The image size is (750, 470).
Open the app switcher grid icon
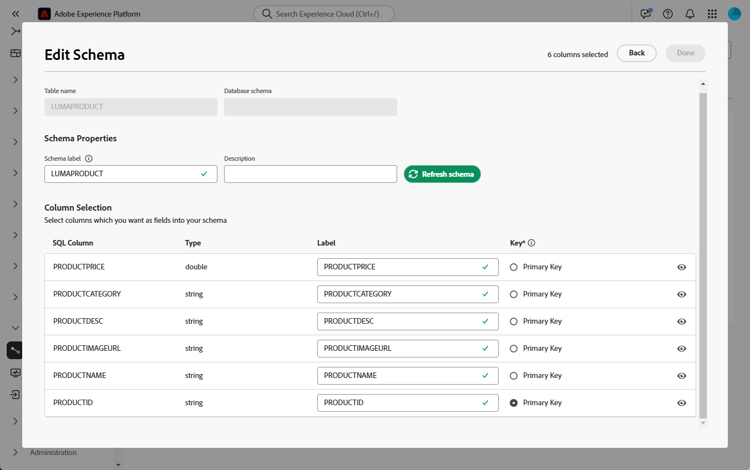click(x=712, y=14)
